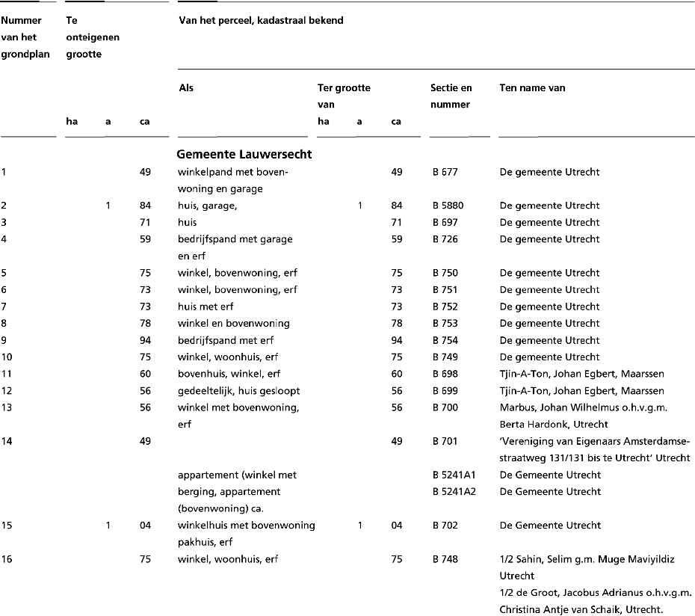Click 'Van het perceel, kadastraal bekend' header

pyautogui.click(x=261, y=20)
